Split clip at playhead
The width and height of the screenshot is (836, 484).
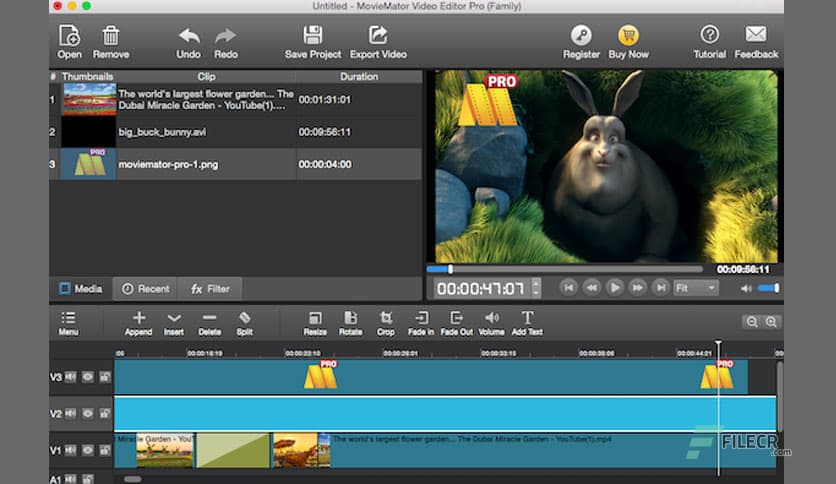coord(245,324)
